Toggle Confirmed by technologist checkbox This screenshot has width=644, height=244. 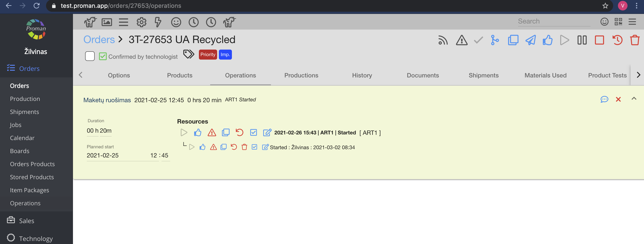(x=103, y=56)
